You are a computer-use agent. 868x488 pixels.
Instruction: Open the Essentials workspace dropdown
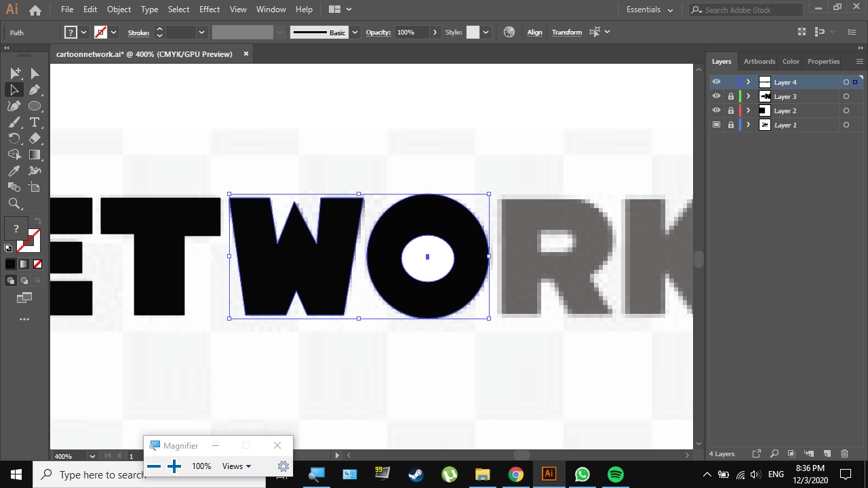pos(650,9)
